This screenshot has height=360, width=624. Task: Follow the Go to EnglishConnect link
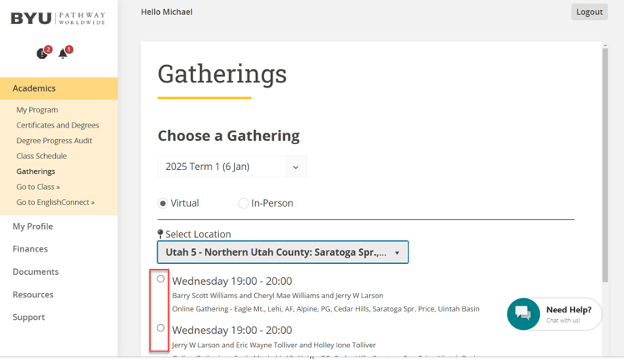[55, 202]
